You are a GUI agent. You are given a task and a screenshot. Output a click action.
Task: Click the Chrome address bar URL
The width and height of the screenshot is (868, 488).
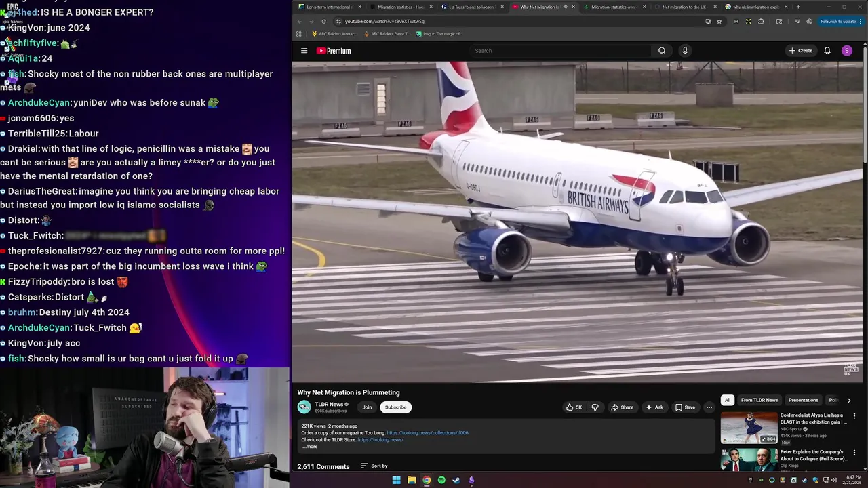point(384,21)
